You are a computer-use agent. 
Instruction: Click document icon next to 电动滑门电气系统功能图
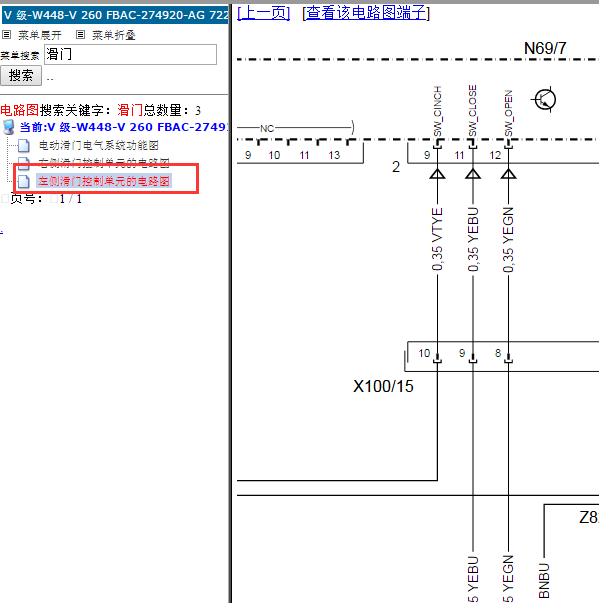tap(24, 145)
